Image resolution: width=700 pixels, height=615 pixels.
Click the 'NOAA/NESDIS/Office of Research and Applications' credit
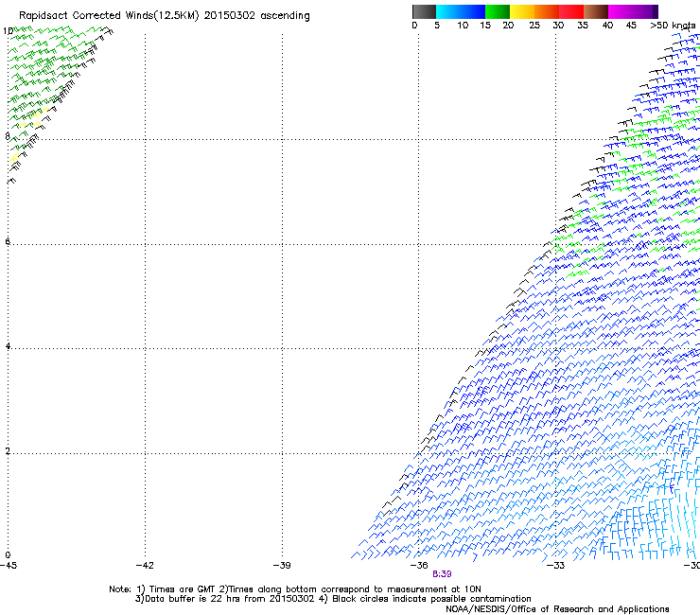tap(557, 609)
